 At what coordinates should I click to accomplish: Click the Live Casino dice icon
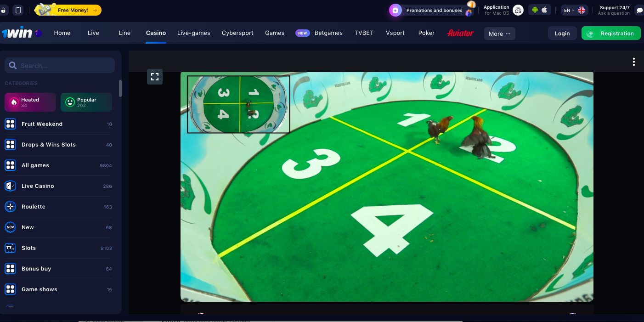click(10, 186)
